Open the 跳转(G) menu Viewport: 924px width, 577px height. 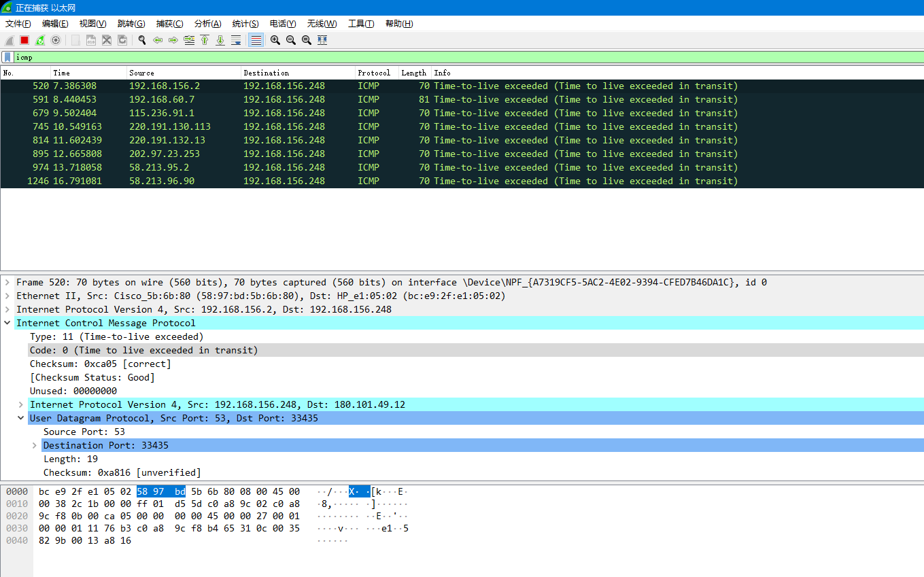[131, 24]
